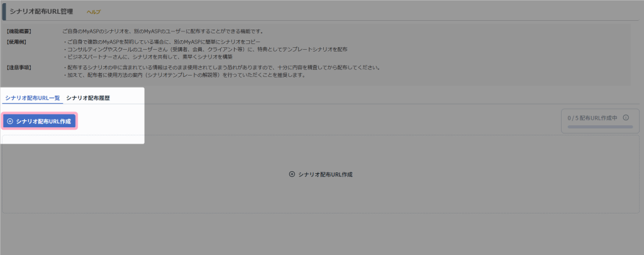
Task: Click the blue accent bar beside the page title
Action: click(x=4, y=11)
